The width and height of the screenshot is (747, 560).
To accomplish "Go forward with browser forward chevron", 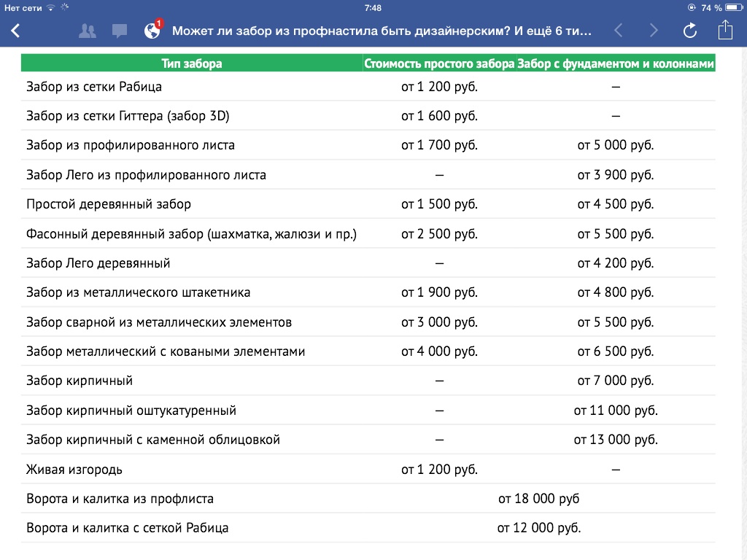I will pyautogui.click(x=654, y=31).
